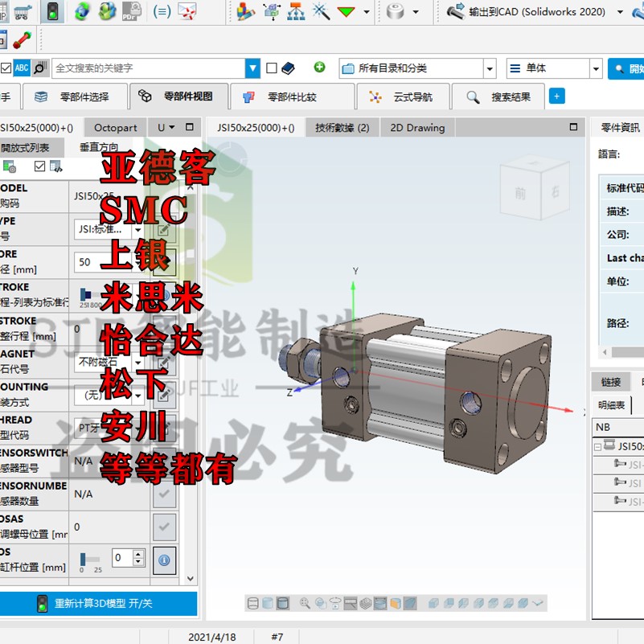Click 重新计算3D模型 开/关 button

pyautogui.click(x=98, y=603)
